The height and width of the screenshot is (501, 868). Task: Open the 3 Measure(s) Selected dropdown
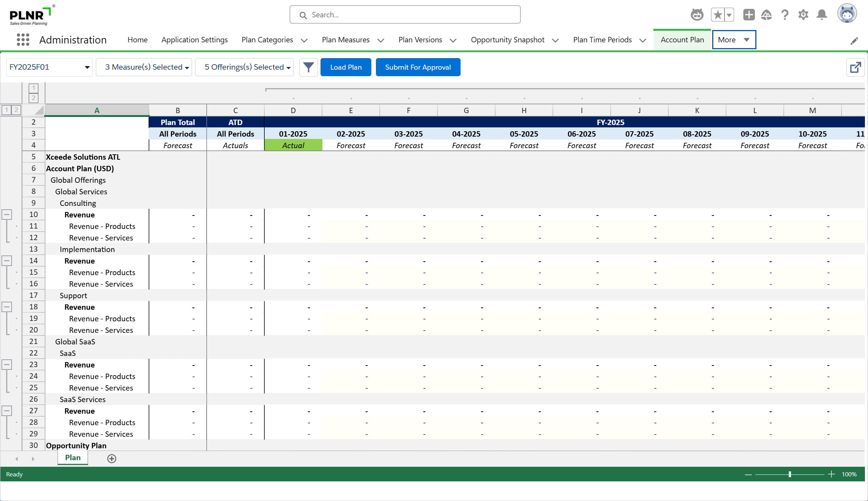(x=144, y=67)
